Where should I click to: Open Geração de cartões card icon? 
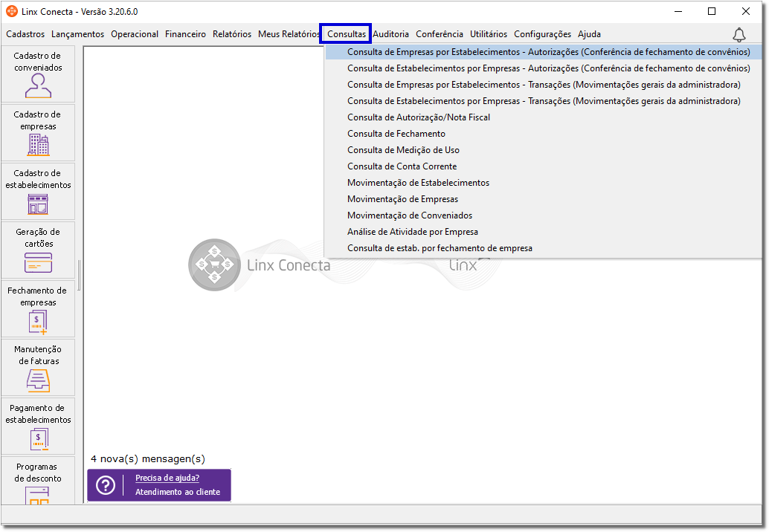tap(38, 262)
